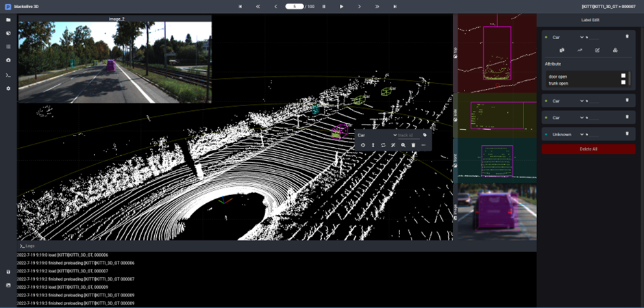Open the more options ellipsis in floating toolbar
The height and width of the screenshot is (308, 644).
point(423,145)
